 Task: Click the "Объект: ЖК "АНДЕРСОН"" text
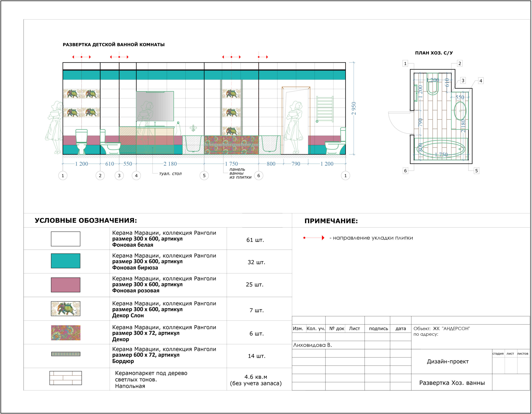click(441, 328)
